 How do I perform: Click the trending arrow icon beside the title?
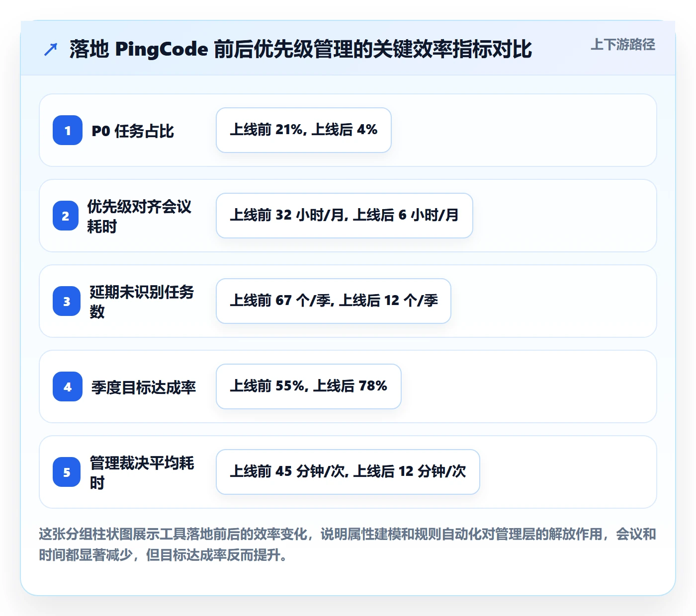click(x=51, y=49)
